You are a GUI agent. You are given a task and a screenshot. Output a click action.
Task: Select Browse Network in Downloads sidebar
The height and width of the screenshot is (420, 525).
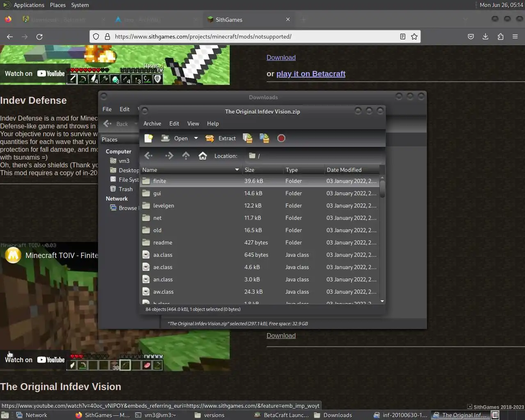click(125, 208)
